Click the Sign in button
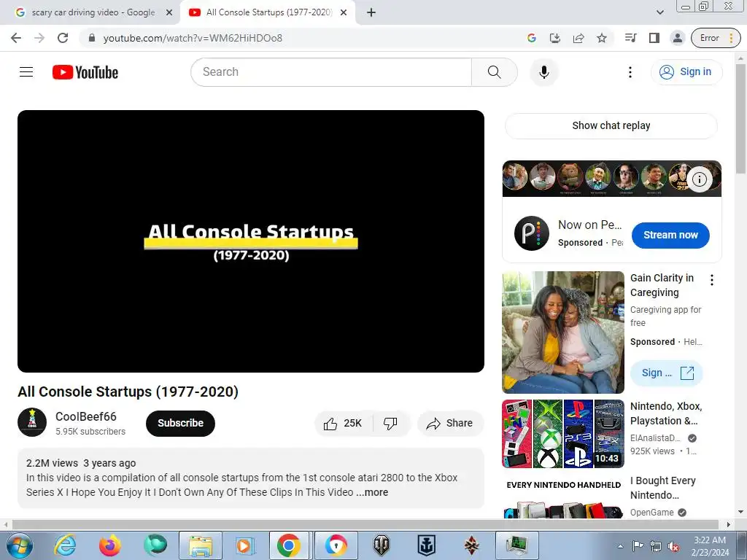Image resolution: width=747 pixels, height=560 pixels. (686, 72)
